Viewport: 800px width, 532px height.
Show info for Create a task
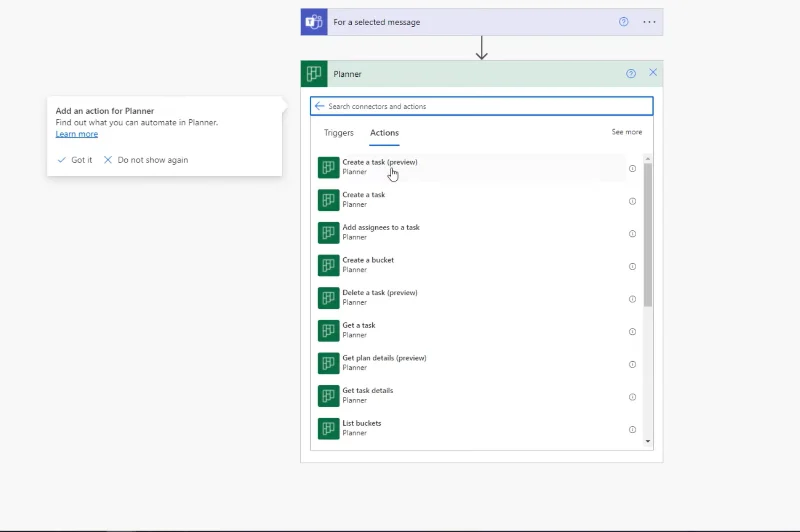click(632, 201)
